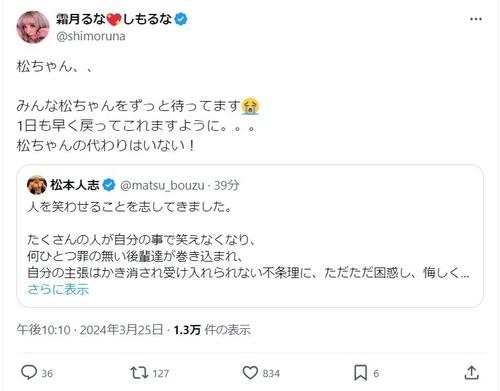Screen dimensions: 500x391
Task: Click the display name 霜月るな しもるな
Action: pyautogui.click(x=114, y=19)
